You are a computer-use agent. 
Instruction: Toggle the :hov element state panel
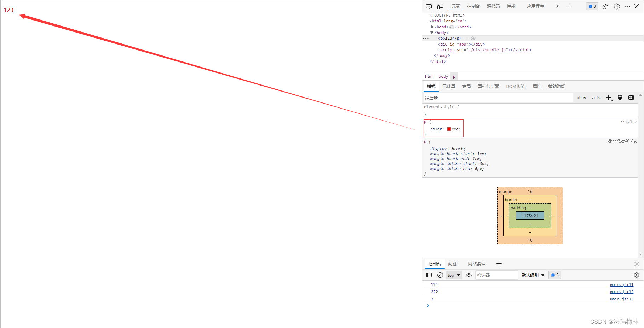[x=582, y=98]
